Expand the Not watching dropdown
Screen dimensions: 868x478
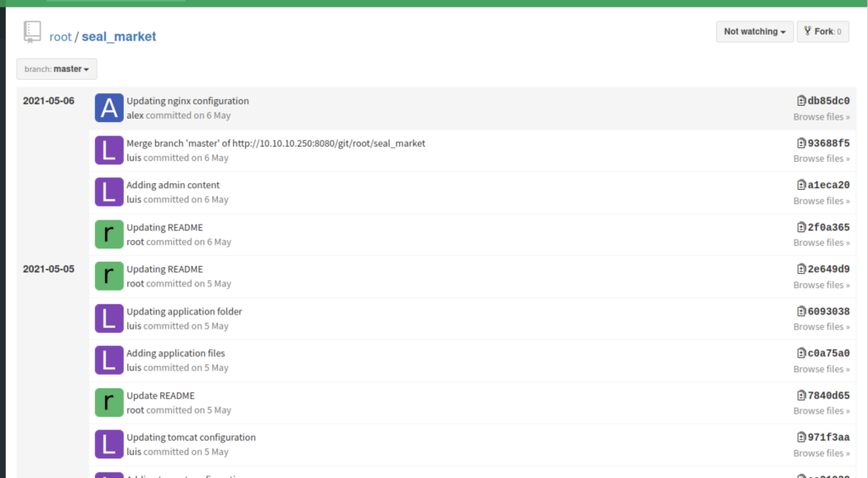click(x=754, y=31)
